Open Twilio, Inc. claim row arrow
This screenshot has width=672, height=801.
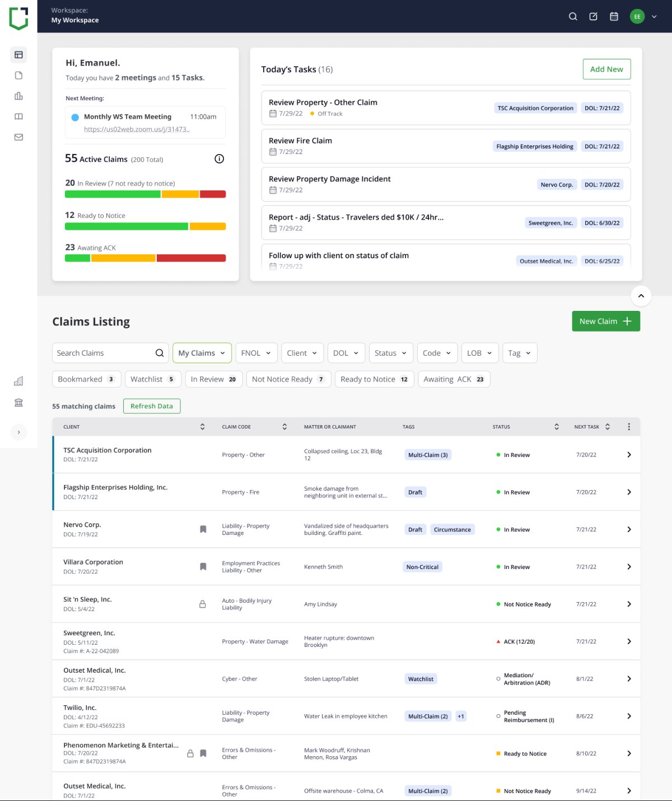tap(629, 716)
